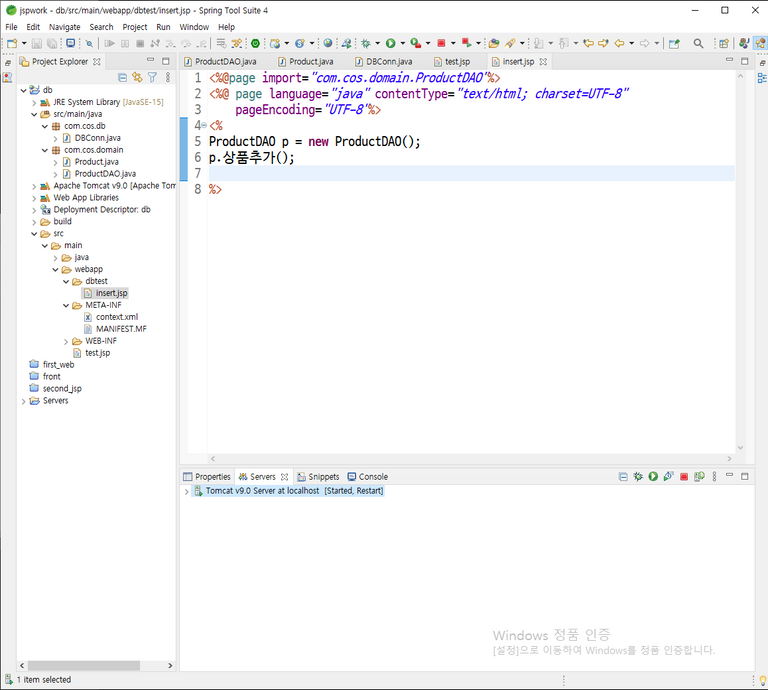The width and height of the screenshot is (768, 690).
Task: Collapse All in Project Explorer toolbar
Action: [x=122, y=77]
